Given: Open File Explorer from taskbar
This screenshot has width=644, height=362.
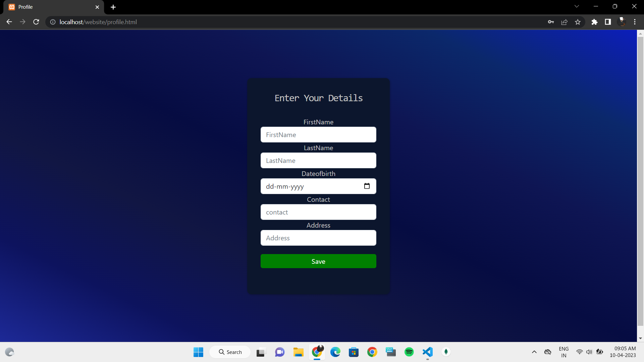Looking at the screenshot, I should [298, 352].
